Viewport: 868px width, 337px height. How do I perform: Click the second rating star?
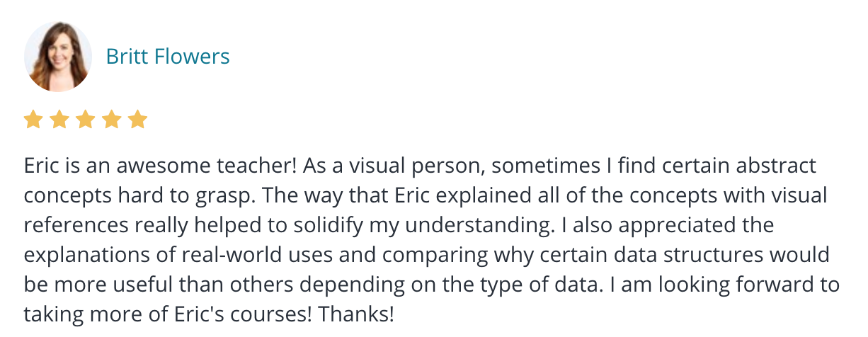[x=59, y=120]
